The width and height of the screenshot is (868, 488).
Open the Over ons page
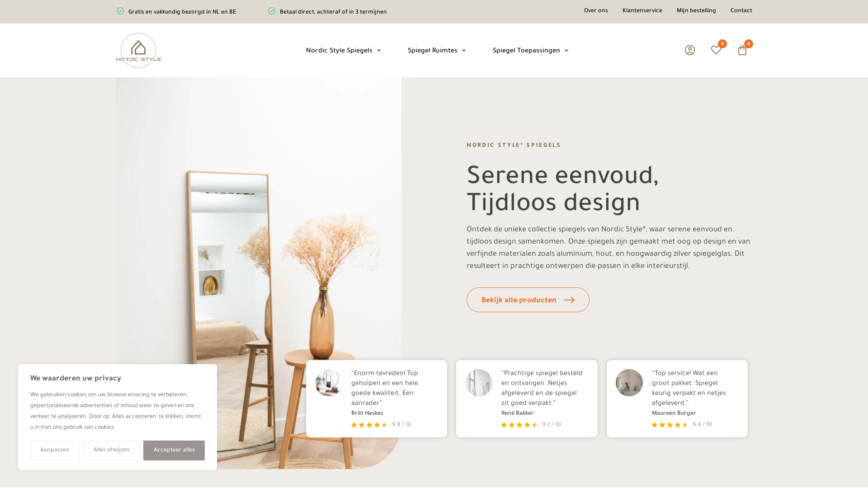click(596, 11)
